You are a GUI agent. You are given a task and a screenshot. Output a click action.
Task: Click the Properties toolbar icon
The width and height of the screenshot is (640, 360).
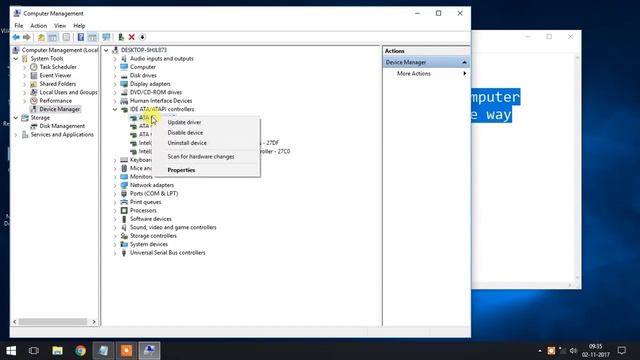click(x=66, y=37)
